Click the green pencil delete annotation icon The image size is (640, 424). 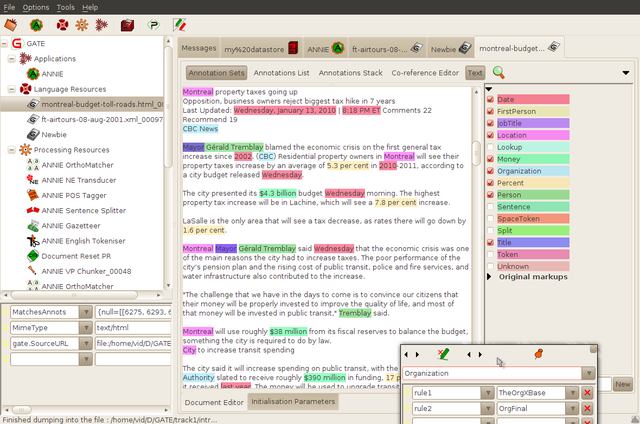[x=443, y=354]
